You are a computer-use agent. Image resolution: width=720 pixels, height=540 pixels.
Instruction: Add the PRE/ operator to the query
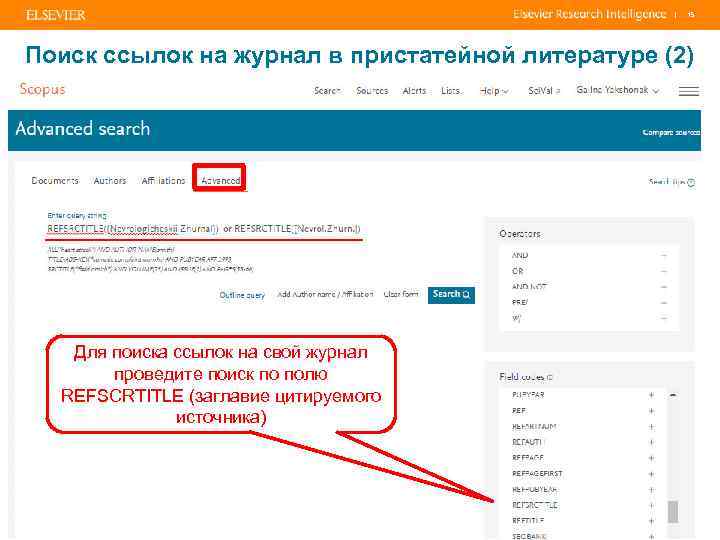coord(664,303)
